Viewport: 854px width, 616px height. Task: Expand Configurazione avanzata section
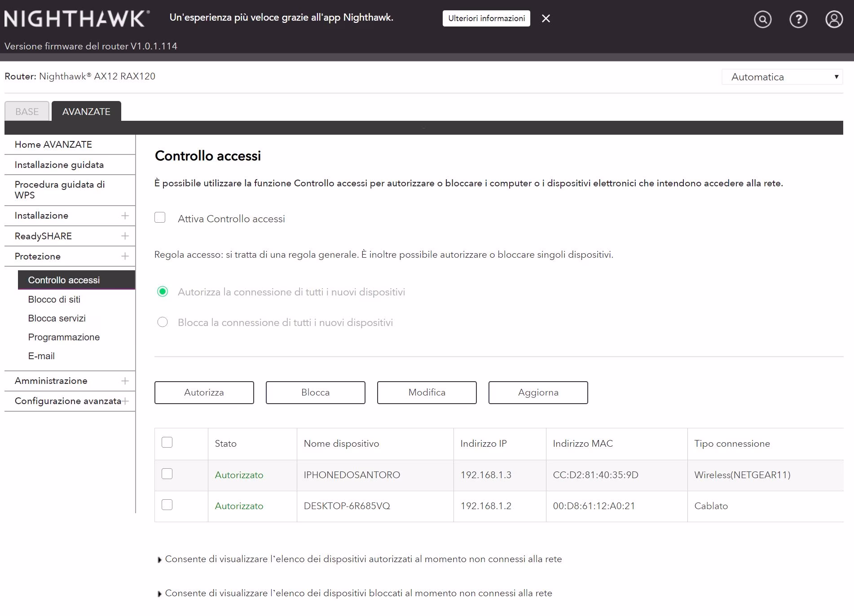(x=70, y=401)
